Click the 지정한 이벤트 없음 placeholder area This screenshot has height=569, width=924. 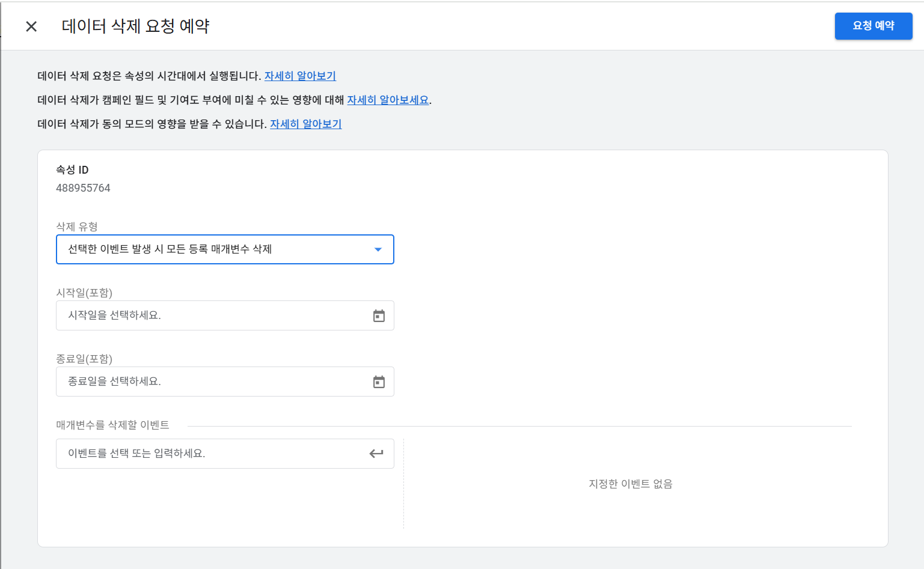click(631, 484)
